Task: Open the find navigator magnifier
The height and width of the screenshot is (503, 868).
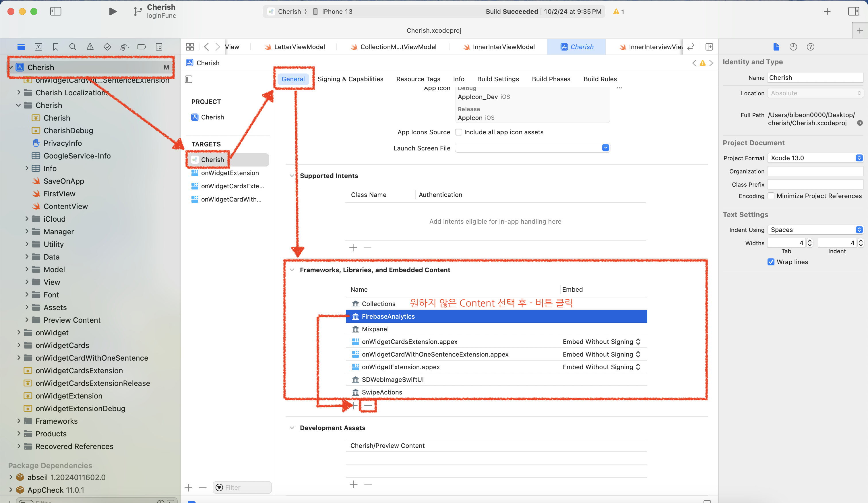Action: (x=73, y=47)
